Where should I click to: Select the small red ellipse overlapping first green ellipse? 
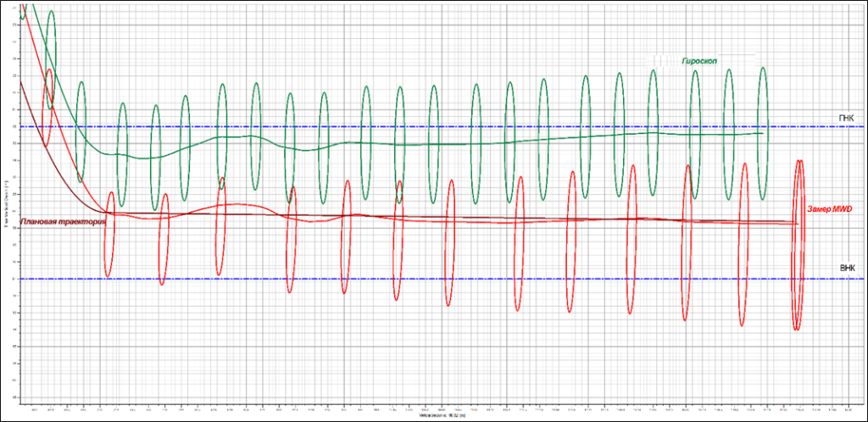pyautogui.click(x=48, y=108)
